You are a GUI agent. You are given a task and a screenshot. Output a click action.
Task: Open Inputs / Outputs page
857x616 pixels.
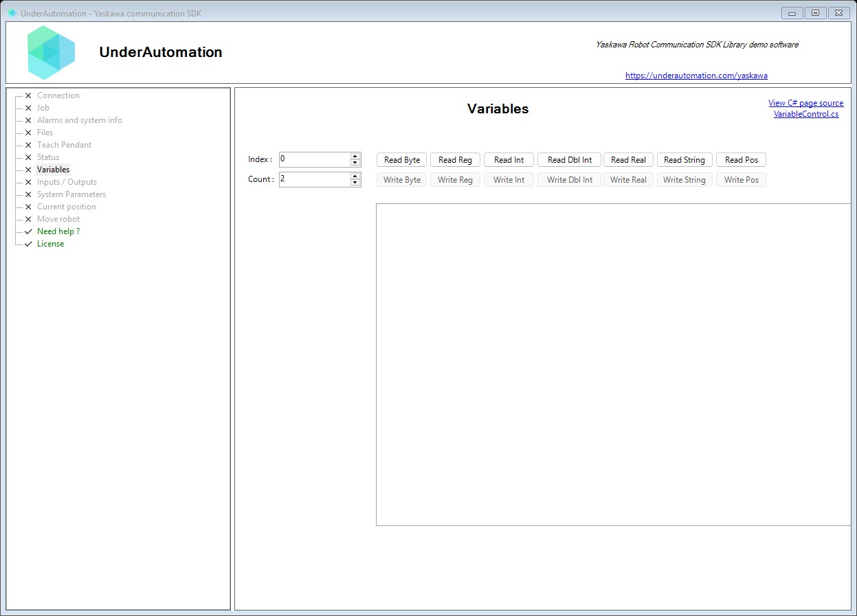coord(67,182)
